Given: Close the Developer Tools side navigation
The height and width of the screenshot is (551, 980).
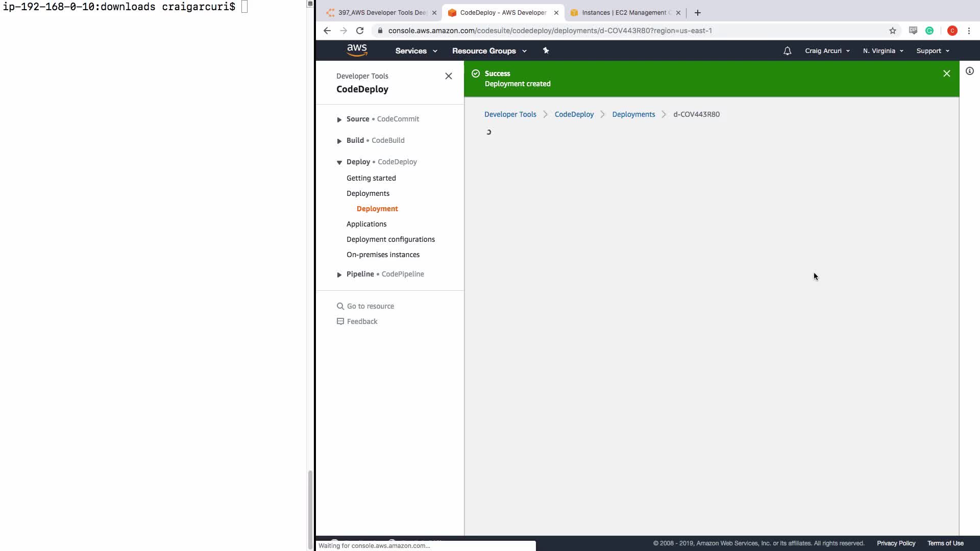Looking at the screenshot, I should click(x=448, y=76).
